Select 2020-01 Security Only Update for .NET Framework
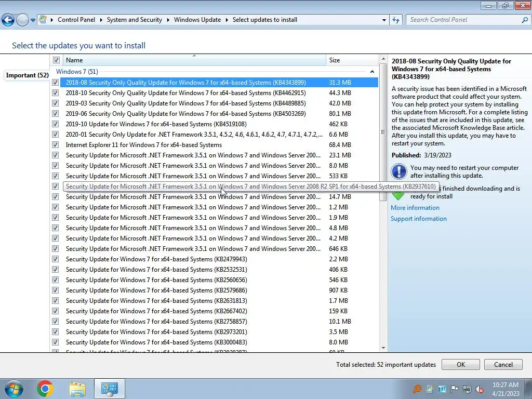 coord(219,135)
